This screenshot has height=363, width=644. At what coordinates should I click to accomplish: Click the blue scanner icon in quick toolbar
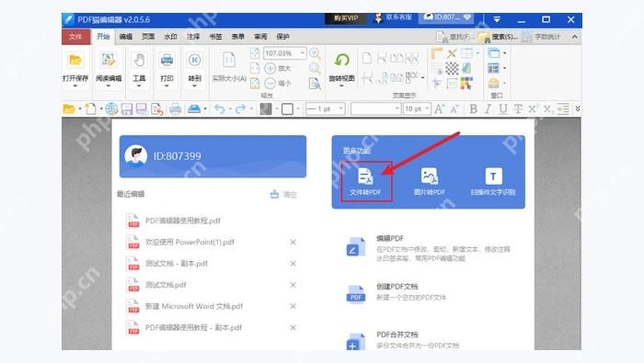pos(194,108)
